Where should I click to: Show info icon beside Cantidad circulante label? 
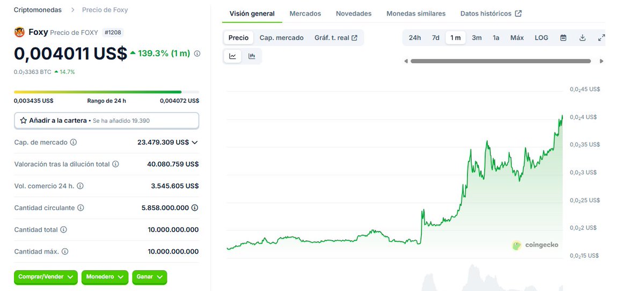pos(80,207)
